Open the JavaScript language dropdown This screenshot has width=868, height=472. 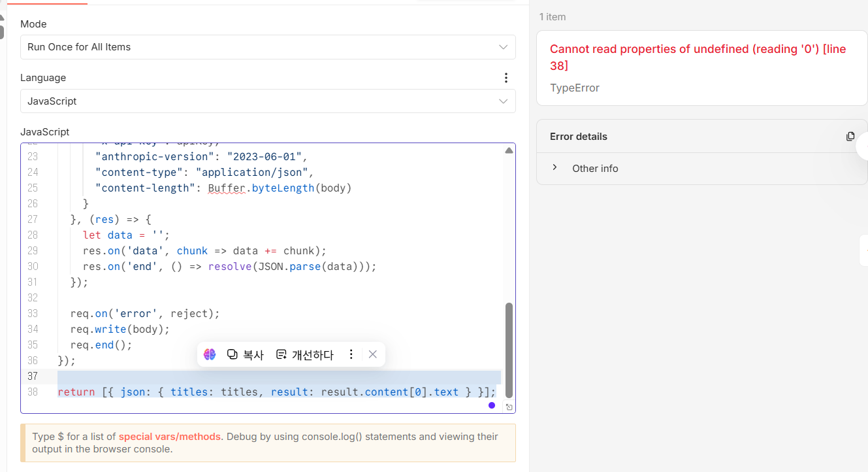tap(268, 101)
